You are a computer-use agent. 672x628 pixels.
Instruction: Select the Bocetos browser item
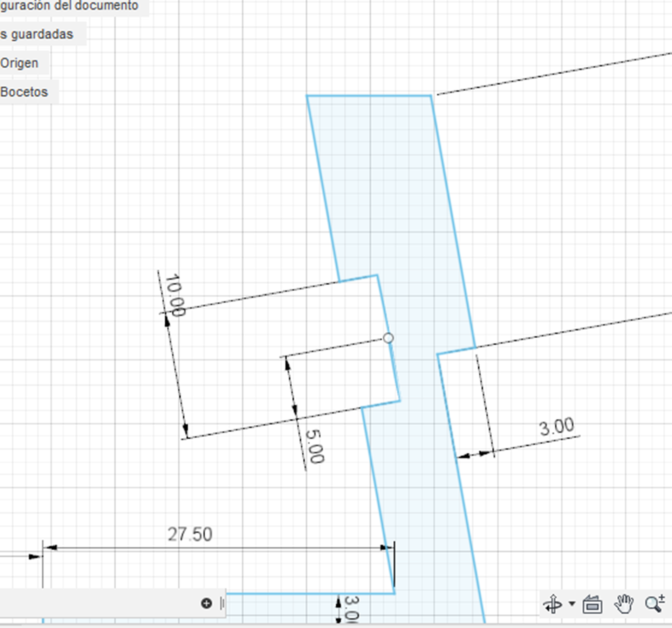[x=24, y=92]
